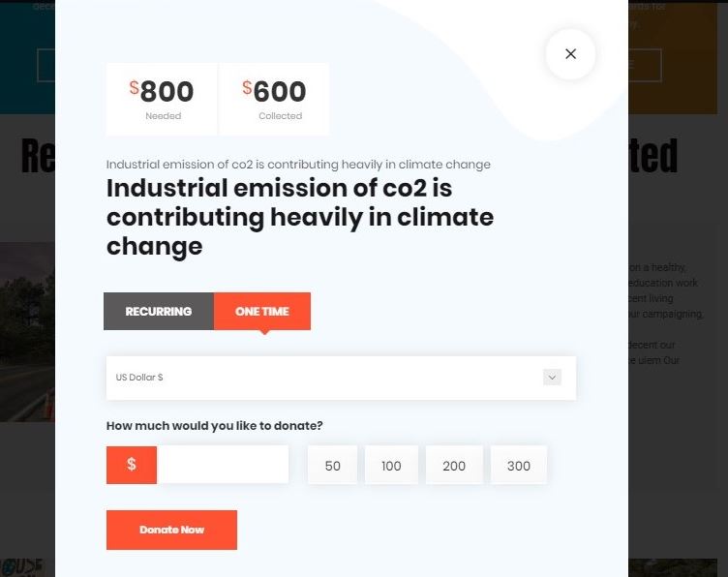Viewport: 728px width, 577px height.
Task: Switch to the Recurring donation tab
Action: point(159,311)
